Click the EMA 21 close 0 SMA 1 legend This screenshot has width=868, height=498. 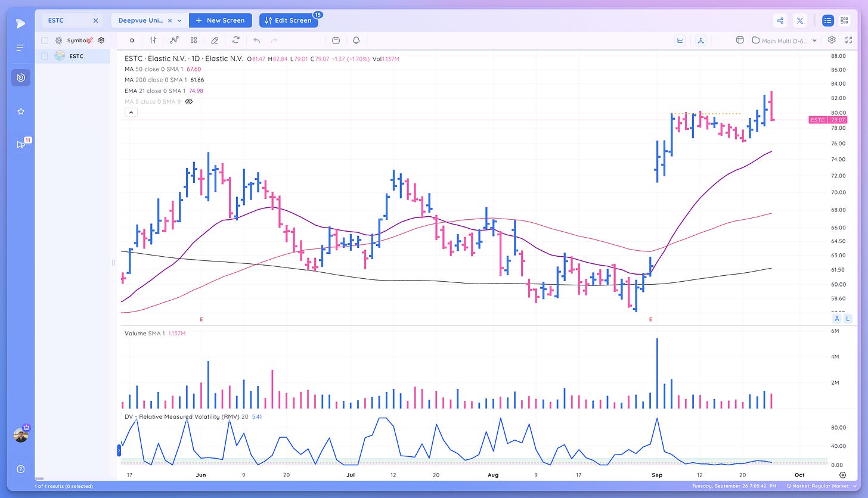point(164,91)
